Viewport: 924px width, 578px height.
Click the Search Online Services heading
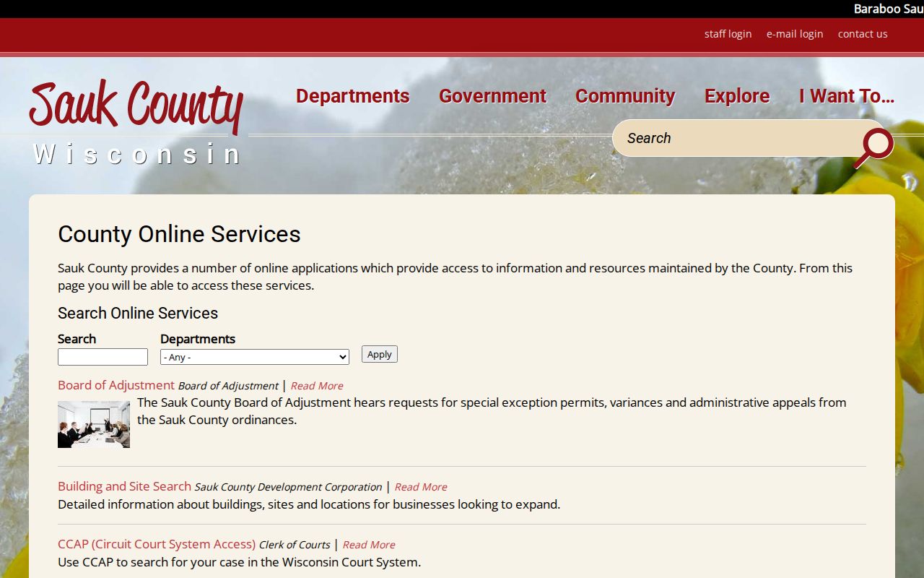pyautogui.click(x=138, y=313)
